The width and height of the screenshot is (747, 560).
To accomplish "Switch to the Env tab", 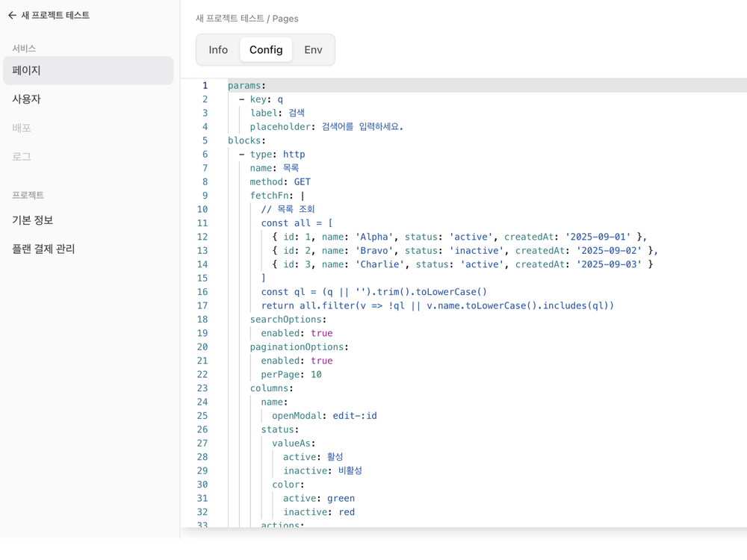I will pyautogui.click(x=313, y=50).
